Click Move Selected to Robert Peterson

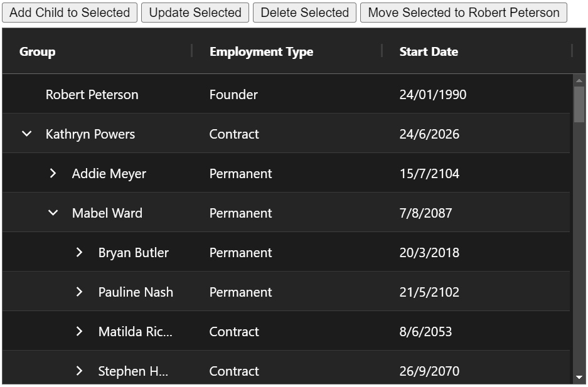coord(463,13)
